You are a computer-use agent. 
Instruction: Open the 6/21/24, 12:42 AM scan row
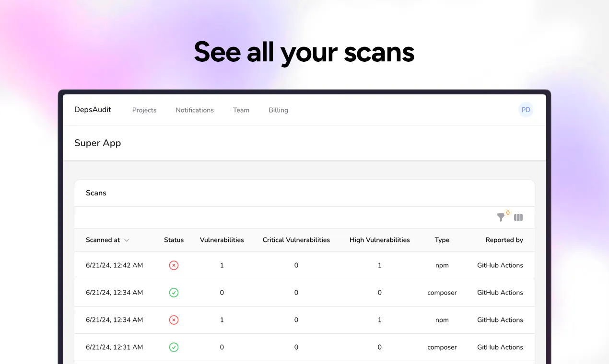click(x=304, y=265)
